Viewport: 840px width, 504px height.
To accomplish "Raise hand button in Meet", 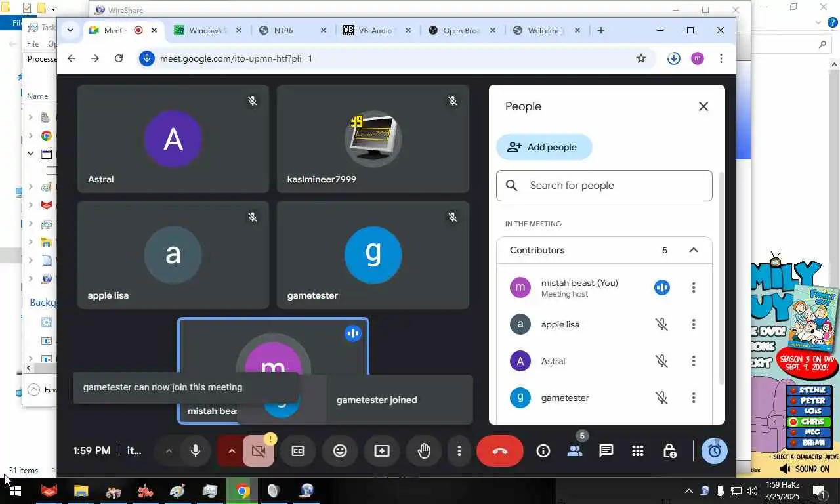I will click(x=424, y=451).
